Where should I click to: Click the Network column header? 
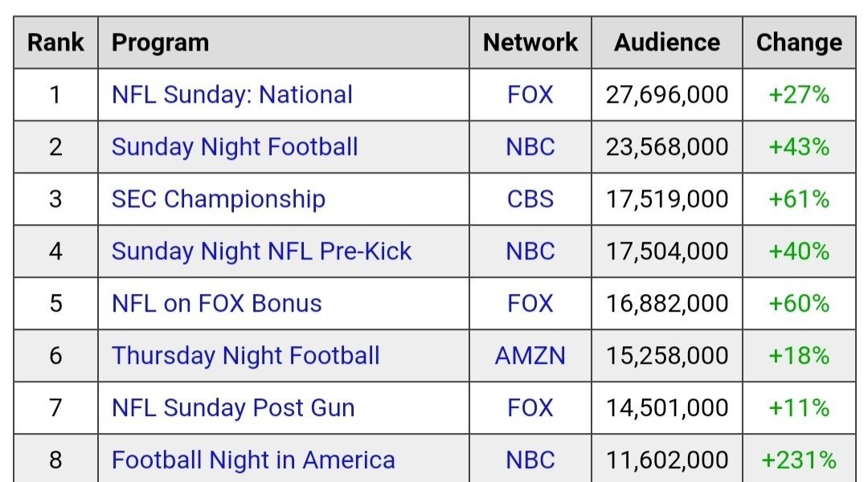pos(530,43)
